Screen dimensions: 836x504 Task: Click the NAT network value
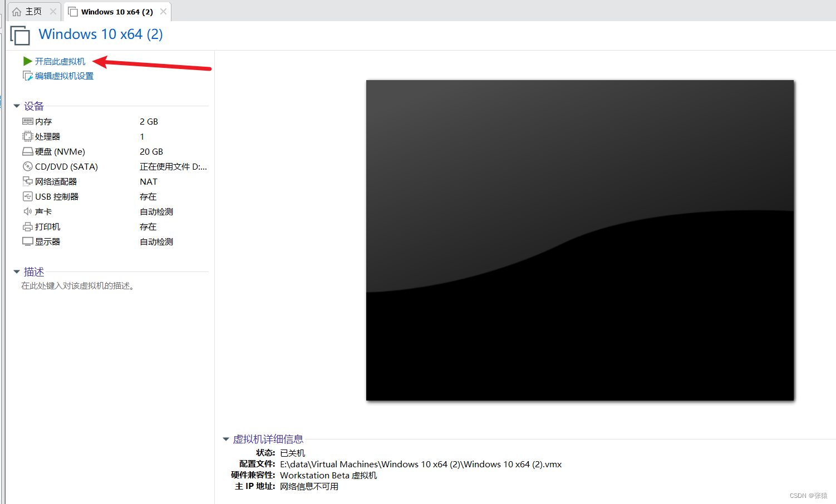click(x=149, y=181)
